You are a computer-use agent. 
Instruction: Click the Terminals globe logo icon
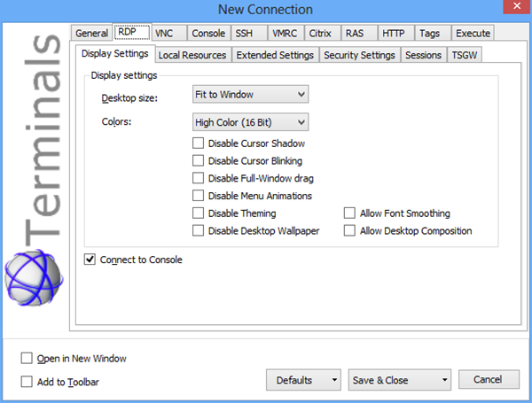[x=34, y=278]
